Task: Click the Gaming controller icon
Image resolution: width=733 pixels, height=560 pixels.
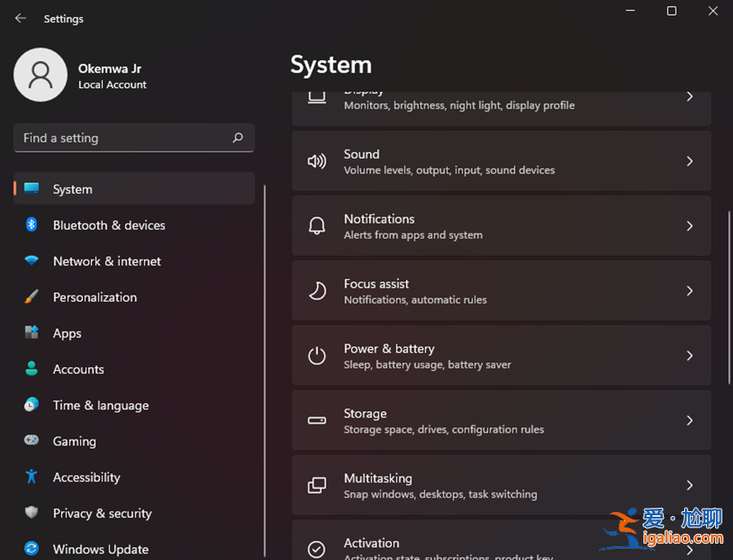Action: (30, 440)
